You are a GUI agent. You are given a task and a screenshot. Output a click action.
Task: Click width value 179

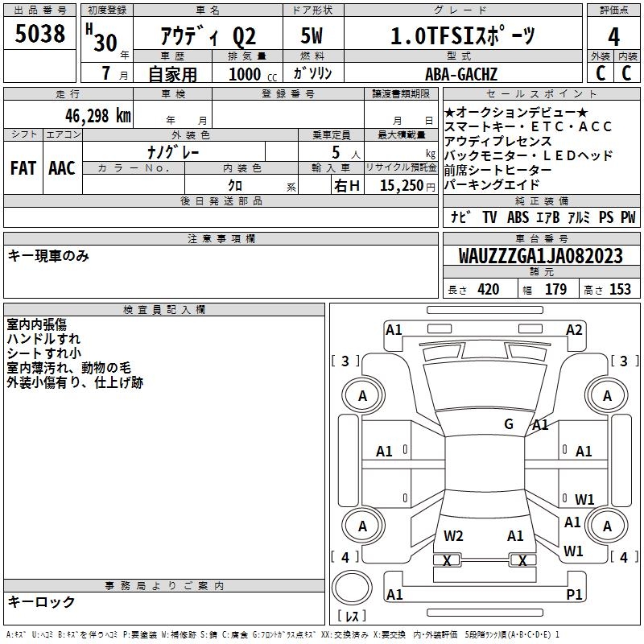pos(555,289)
